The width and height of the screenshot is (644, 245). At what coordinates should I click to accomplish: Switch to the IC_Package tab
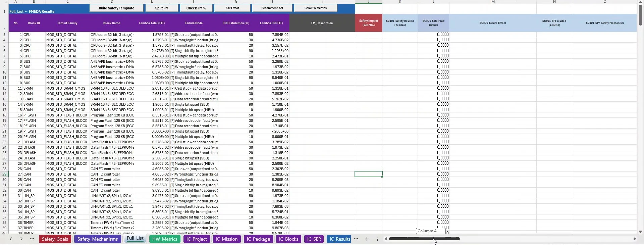coord(258,239)
